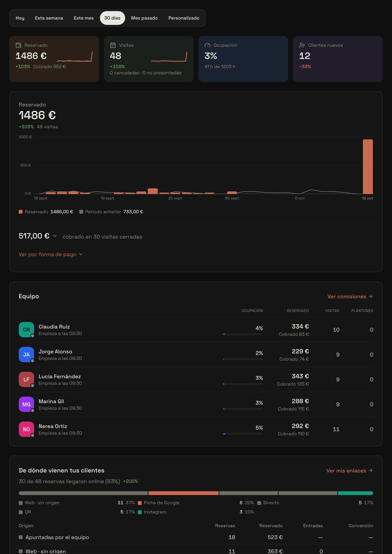Choose the Personalizado date range
This screenshot has width=392, height=554.
click(x=184, y=18)
